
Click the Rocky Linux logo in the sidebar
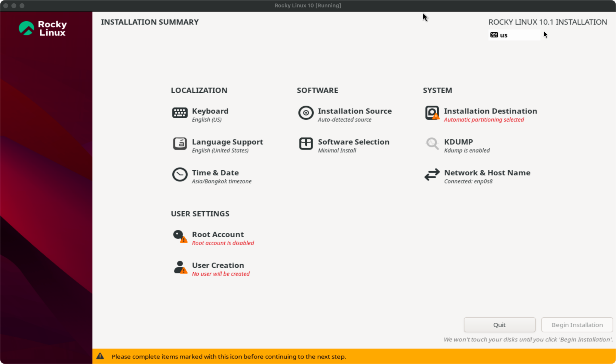(43, 29)
